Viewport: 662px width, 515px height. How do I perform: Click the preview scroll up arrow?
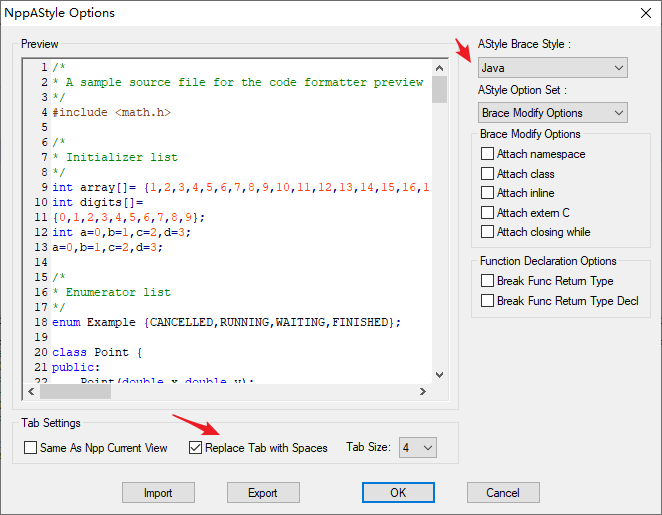440,68
